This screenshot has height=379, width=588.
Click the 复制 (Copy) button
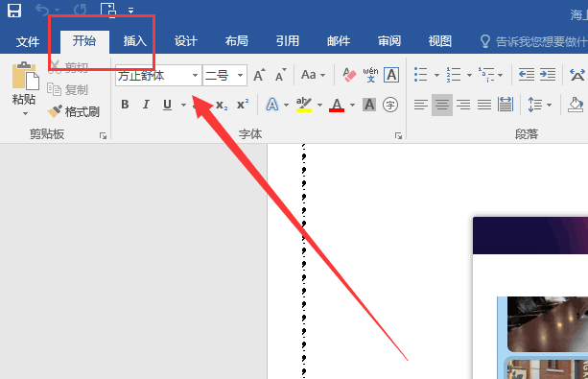(67, 89)
